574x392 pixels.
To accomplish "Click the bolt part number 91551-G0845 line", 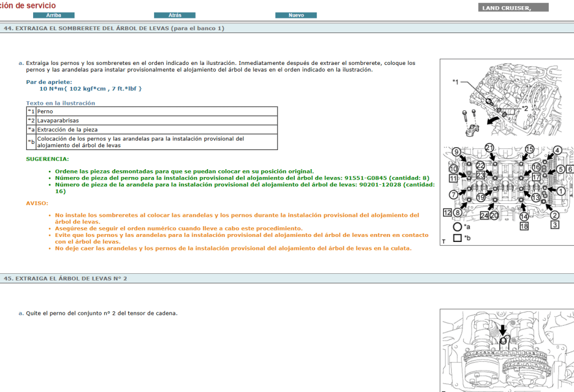I will tap(241, 178).
